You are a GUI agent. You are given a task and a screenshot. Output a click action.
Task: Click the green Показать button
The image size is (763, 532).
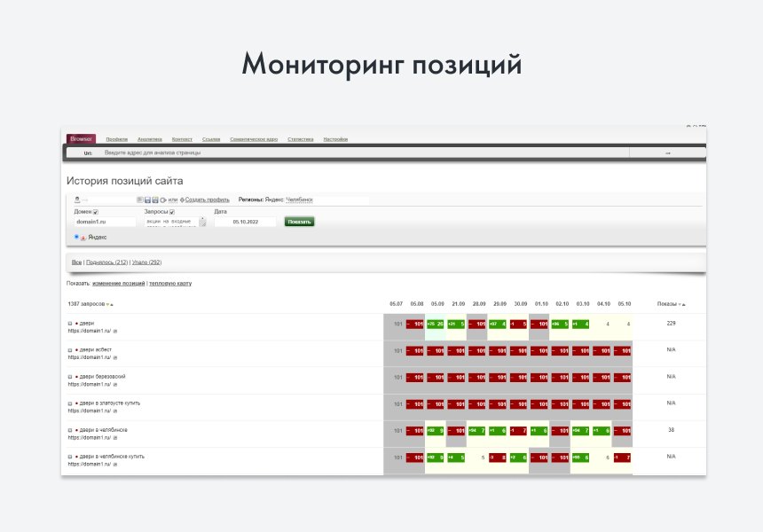[x=299, y=222]
